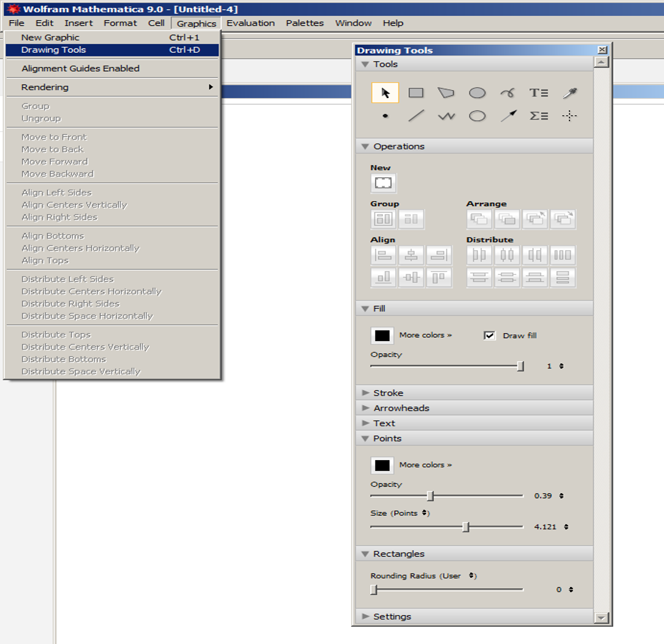Collapse the Rectangles section
Screen dimensions: 664x644
point(365,554)
